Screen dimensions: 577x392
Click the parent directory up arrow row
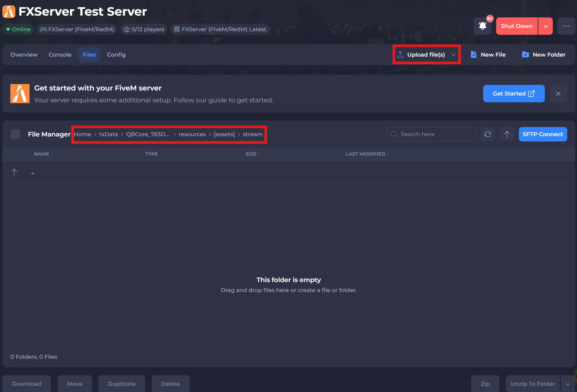tap(14, 172)
